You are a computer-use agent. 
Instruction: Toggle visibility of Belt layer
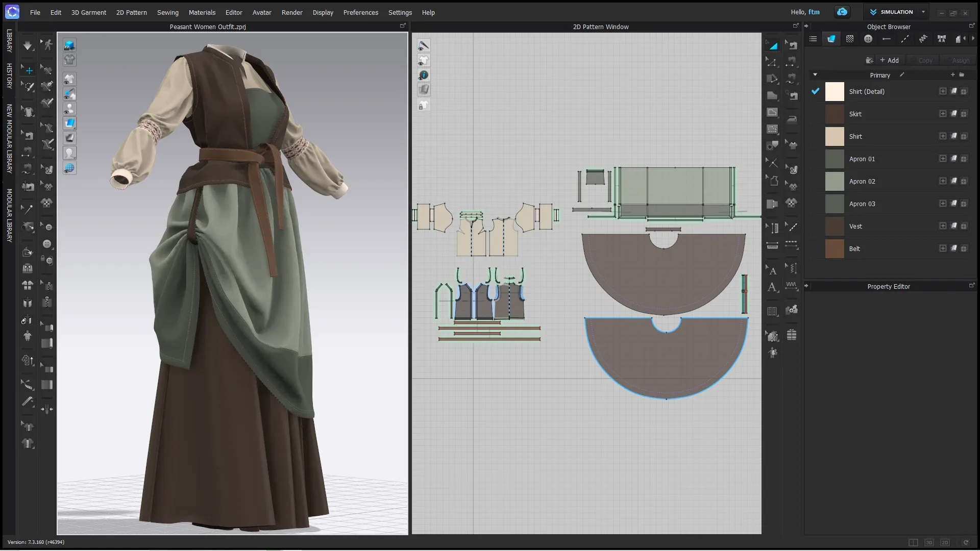coord(816,248)
